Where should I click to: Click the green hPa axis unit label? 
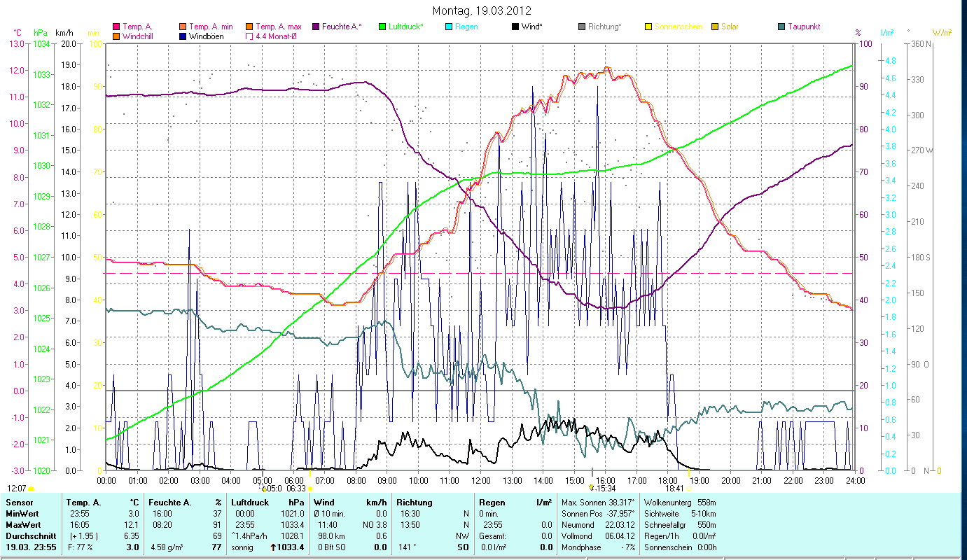(41, 32)
